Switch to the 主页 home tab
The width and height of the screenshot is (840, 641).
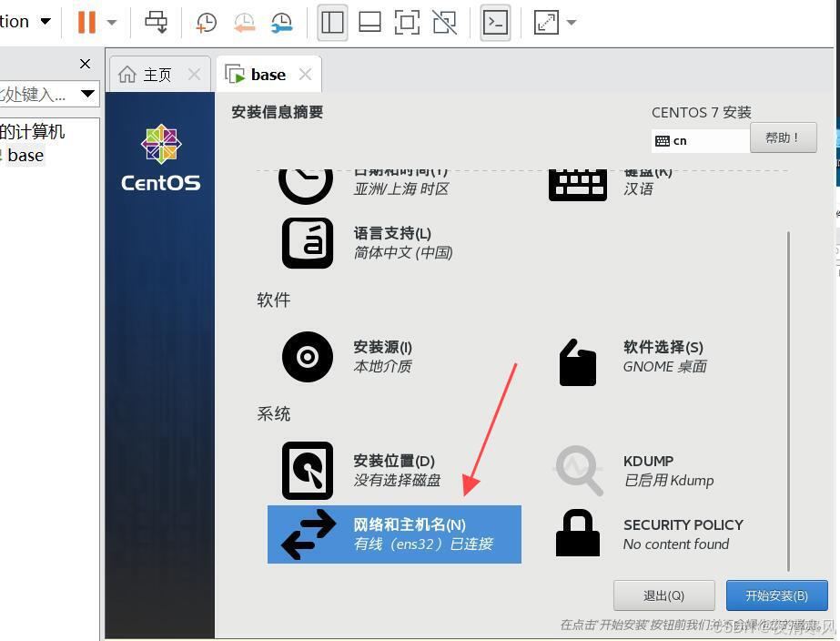coord(157,75)
